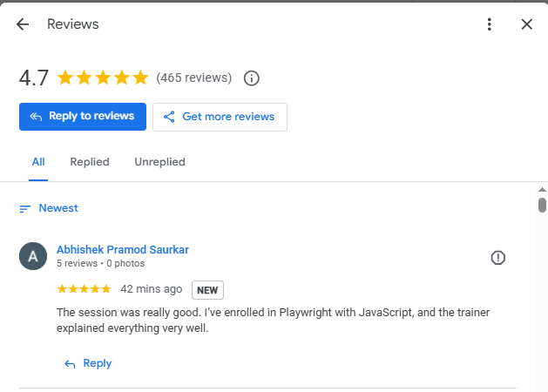Switch to the Replied tab

(90, 162)
